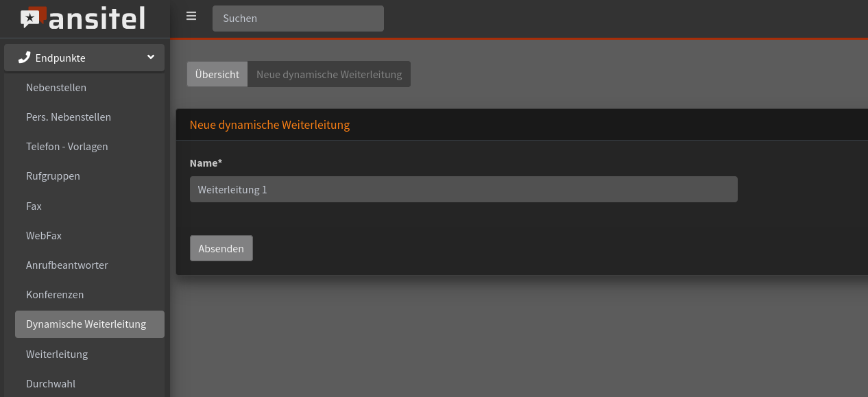Open the hamburger menu icon
Image resolution: width=868 pixels, height=397 pixels.
tap(191, 16)
